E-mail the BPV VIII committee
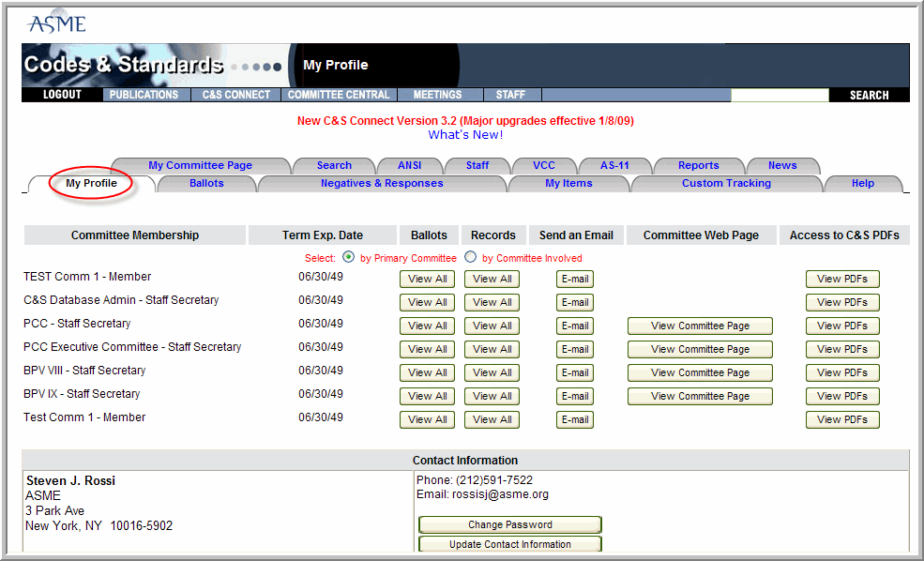924x561 pixels. tap(575, 373)
